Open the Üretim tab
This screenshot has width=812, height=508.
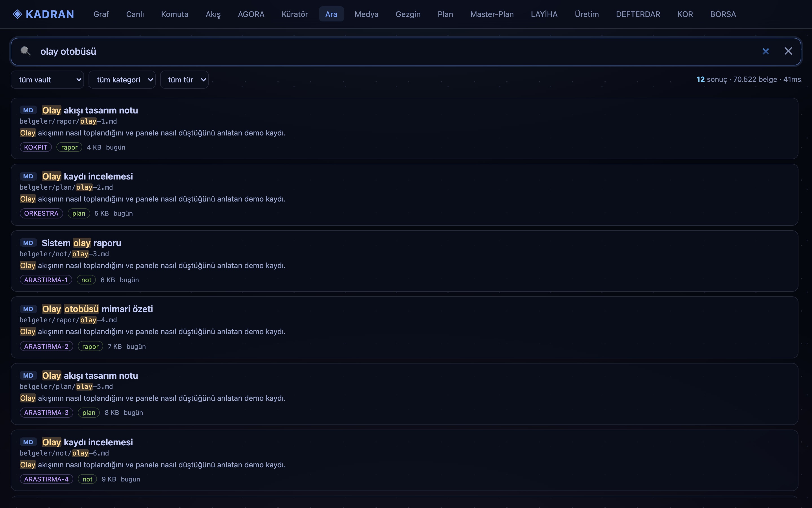click(586, 14)
